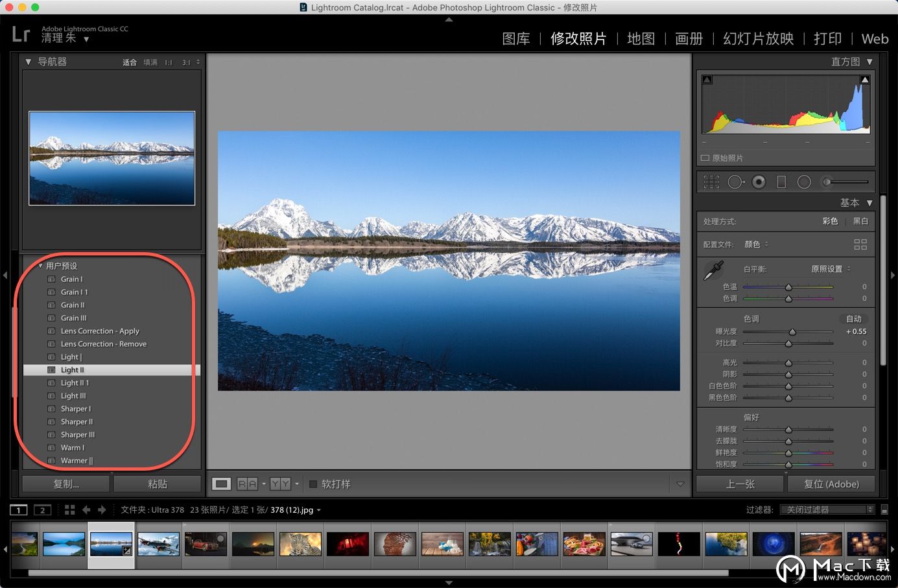Switch to the 地图 module
This screenshot has height=588, width=898.
[x=641, y=39]
